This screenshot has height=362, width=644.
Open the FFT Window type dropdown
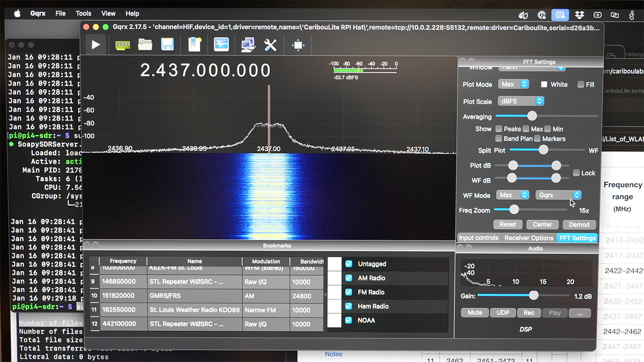531,68
